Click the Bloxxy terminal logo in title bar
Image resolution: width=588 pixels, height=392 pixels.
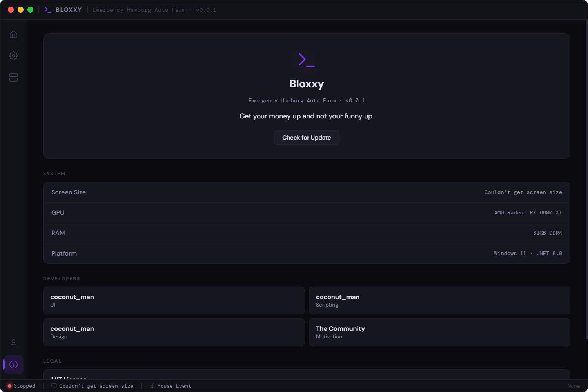48,10
